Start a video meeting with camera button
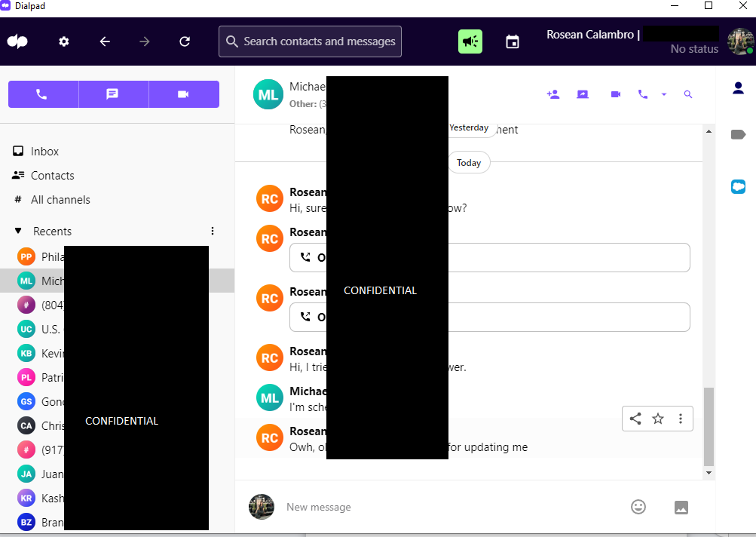This screenshot has height=537, width=756. point(184,94)
